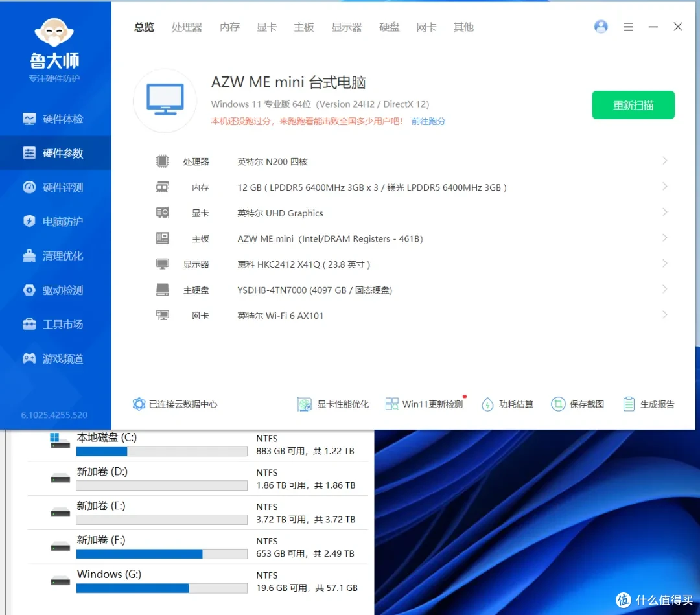The image size is (700, 615).
Task: Expand the 主硬盘 row chevron
Action: [665, 289]
